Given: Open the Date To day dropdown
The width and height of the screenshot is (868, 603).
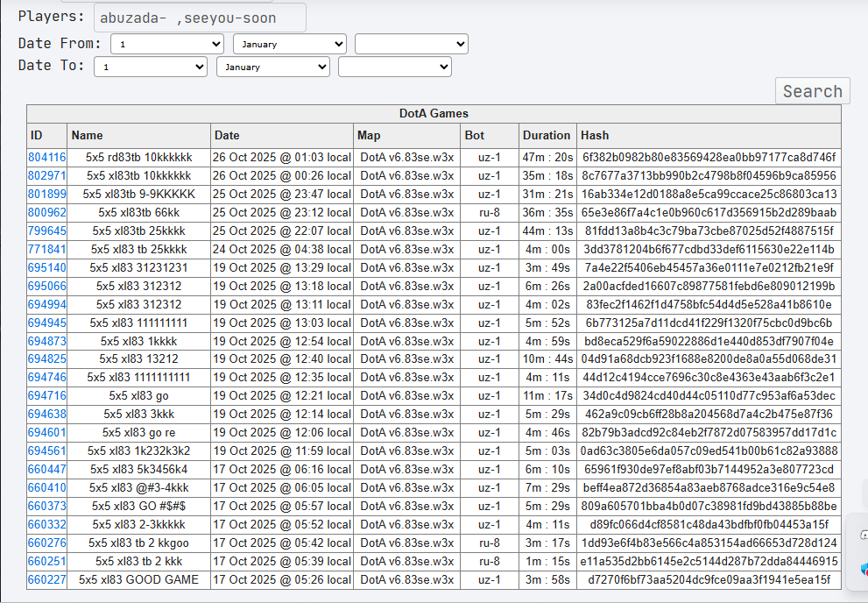Looking at the screenshot, I should (x=151, y=67).
